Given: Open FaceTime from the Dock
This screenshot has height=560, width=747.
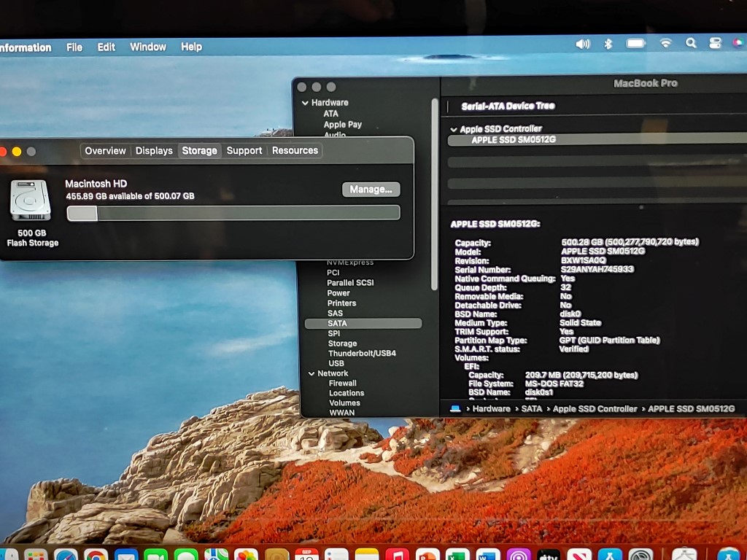Looking at the screenshot, I should [156, 555].
